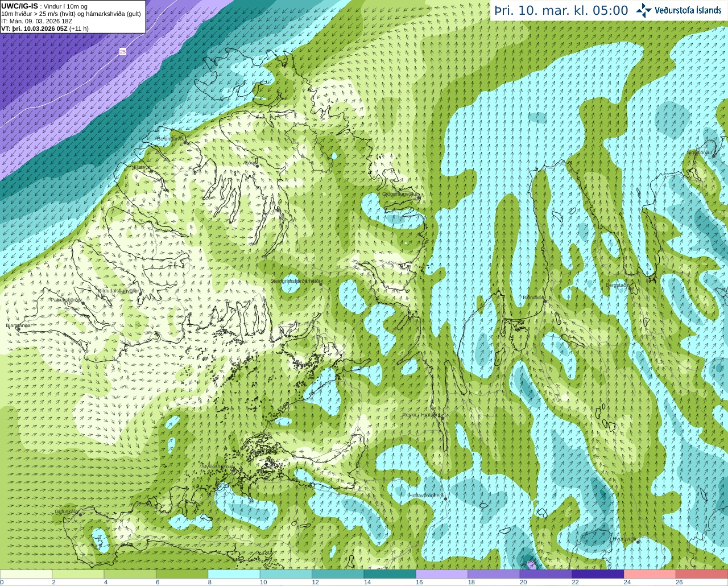Screen dimensions: 728x586
Task: Select the Bíldudalsflugvöllur station label
Action: coord(118,290)
